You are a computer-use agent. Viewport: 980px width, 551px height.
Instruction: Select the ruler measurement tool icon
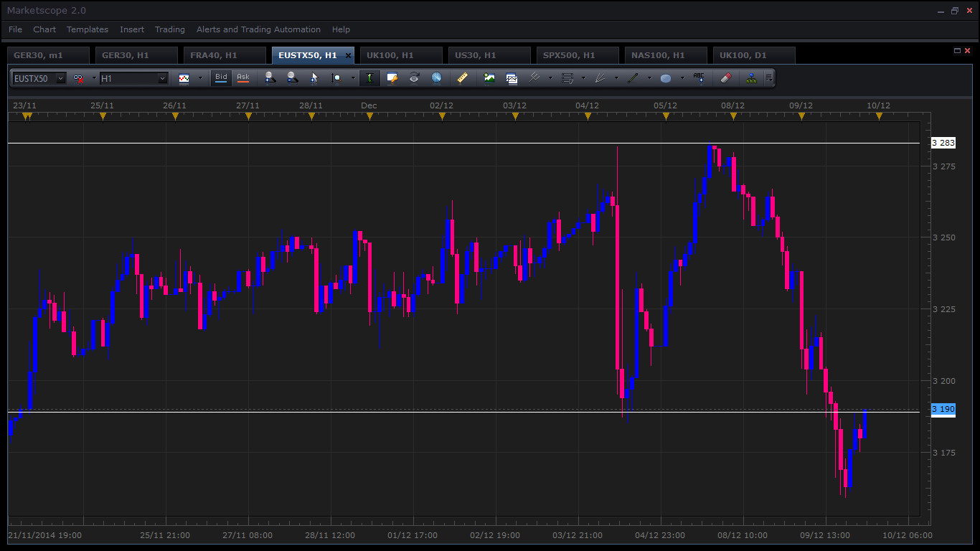pos(463,77)
